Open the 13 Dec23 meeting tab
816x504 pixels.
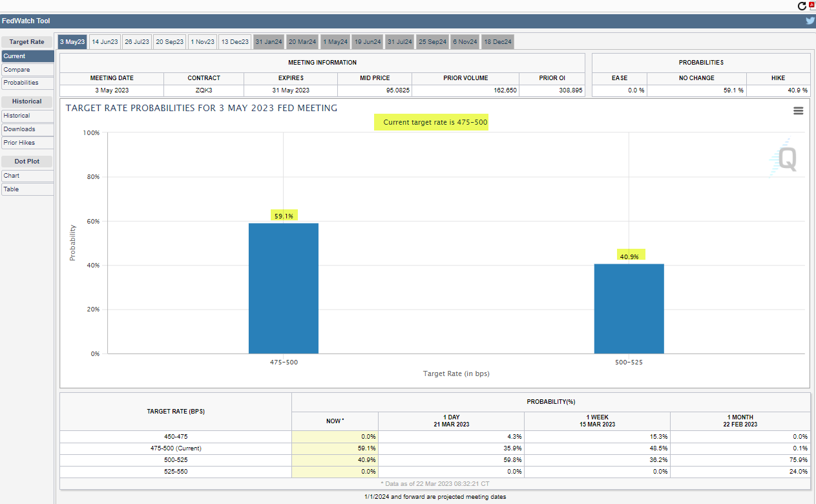[235, 42]
